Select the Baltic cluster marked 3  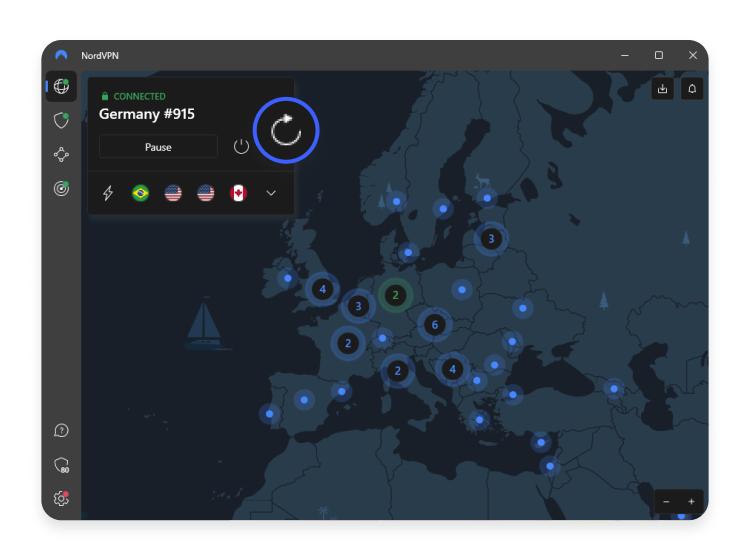point(491,238)
